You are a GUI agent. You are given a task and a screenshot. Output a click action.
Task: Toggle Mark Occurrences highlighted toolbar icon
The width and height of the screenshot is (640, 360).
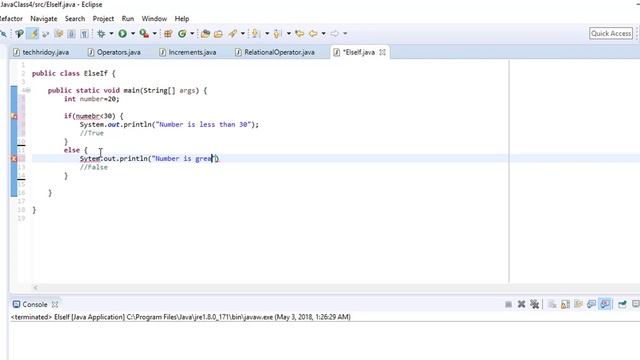[x=33, y=33]
